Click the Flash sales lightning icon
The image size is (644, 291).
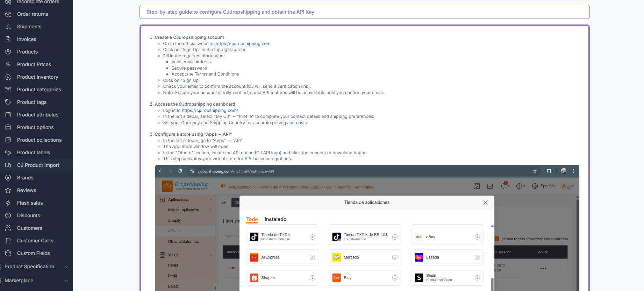tap(8, 203)
